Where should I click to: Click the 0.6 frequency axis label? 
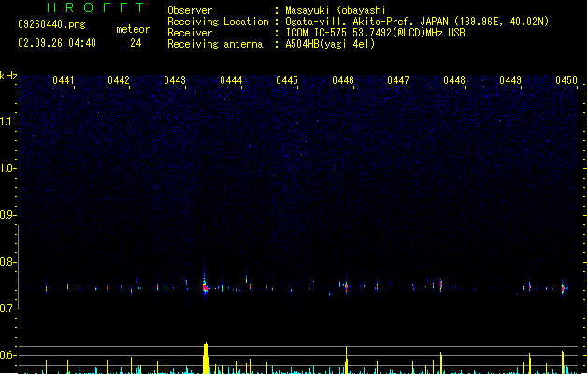point(8,355)
